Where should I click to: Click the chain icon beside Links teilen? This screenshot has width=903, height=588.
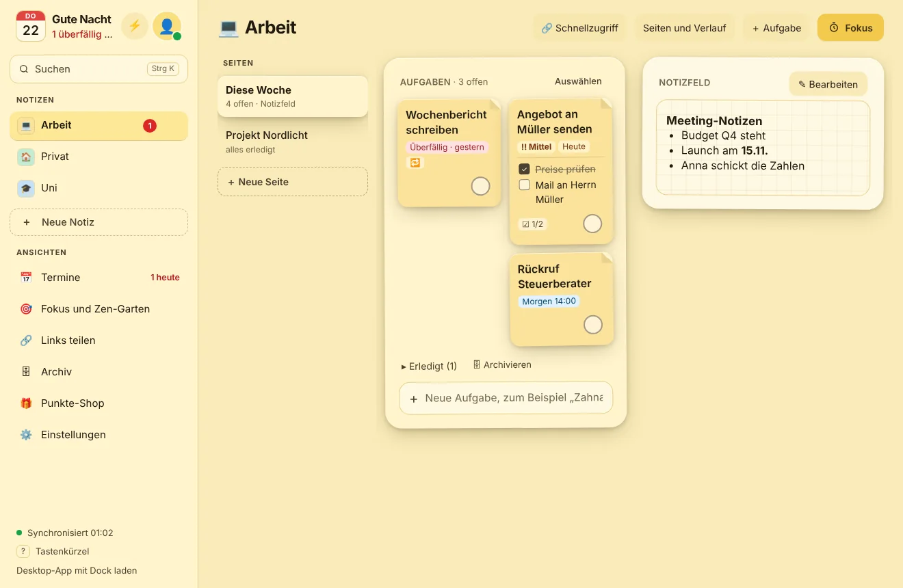(26, 340)
